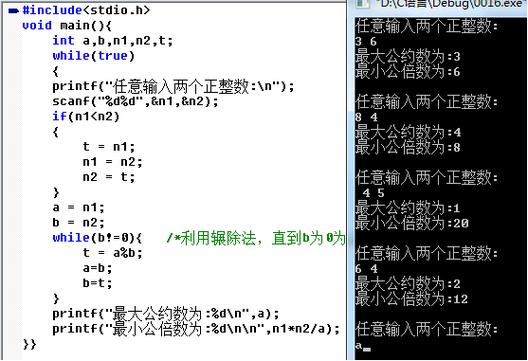Click the printf line with '最小公倍数为:%d\n\n'

[196, 329]
